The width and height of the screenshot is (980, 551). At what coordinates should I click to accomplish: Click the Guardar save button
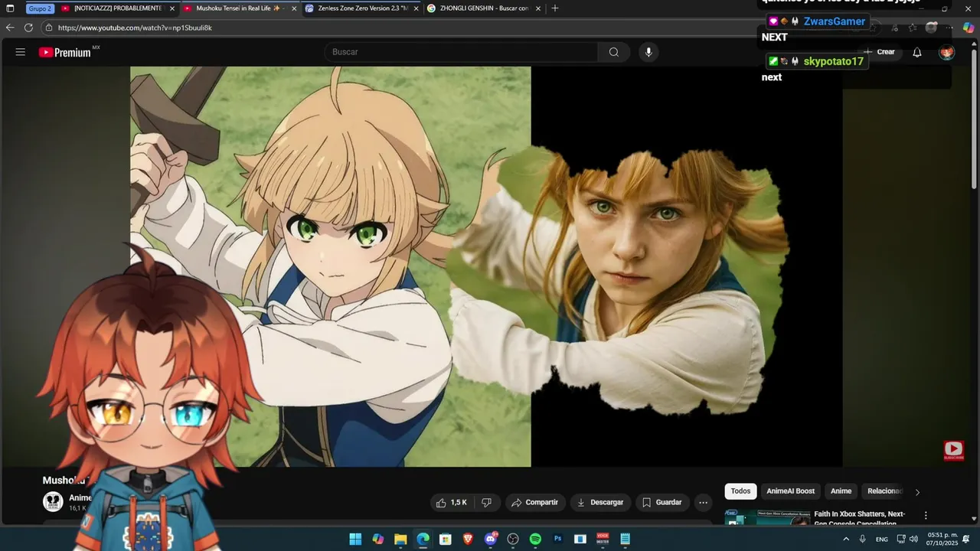[x=661, y=503]
